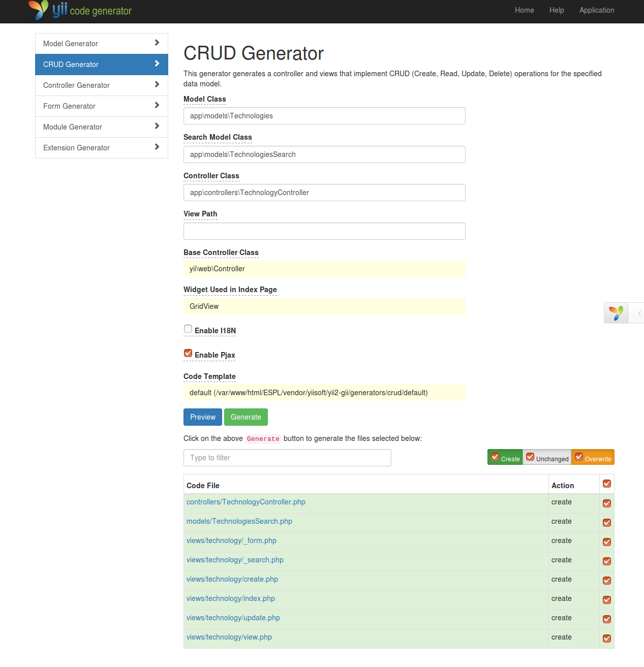Open the Home menu item
Screen dimensions: 644x667
tap(524, 10)
